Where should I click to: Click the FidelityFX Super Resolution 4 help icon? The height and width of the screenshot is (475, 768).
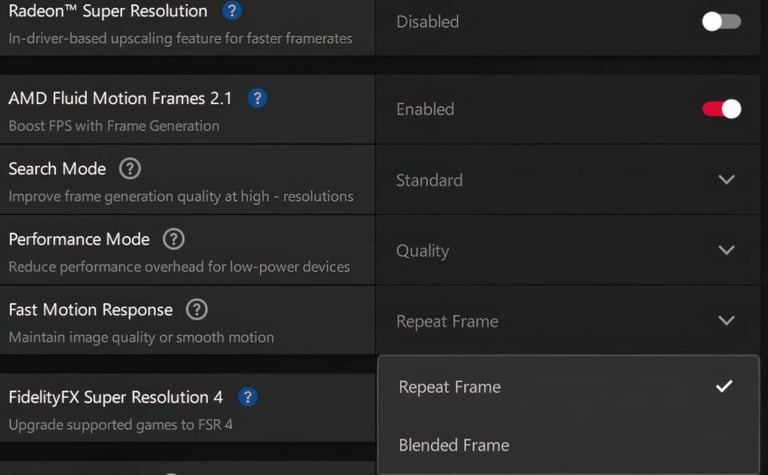pos(248,397)
